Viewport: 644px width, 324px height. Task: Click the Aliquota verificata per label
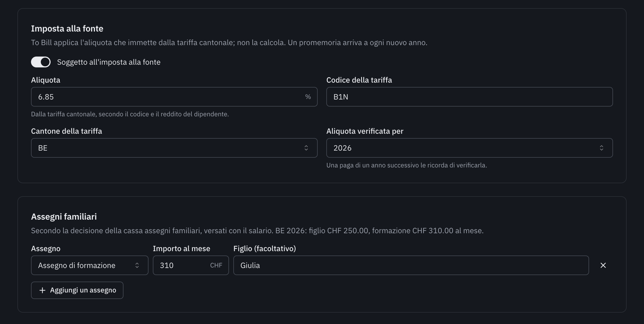(x=365, y=131)
